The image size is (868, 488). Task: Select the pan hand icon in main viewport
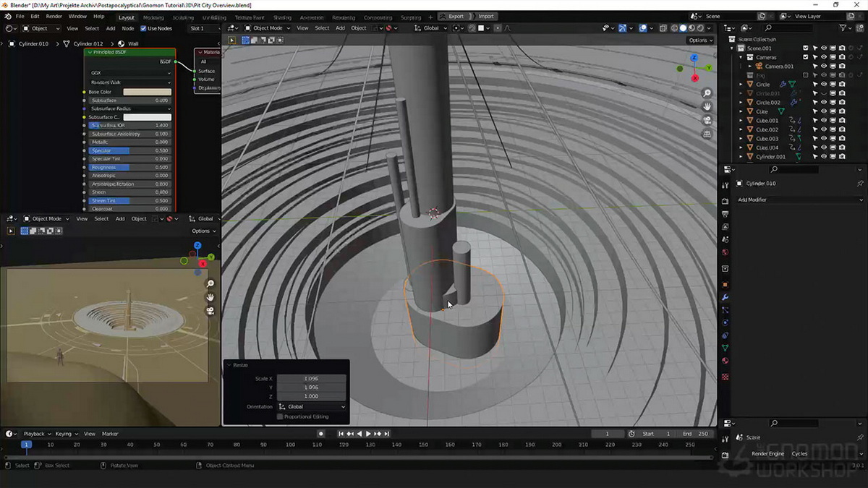coord(707,107)
